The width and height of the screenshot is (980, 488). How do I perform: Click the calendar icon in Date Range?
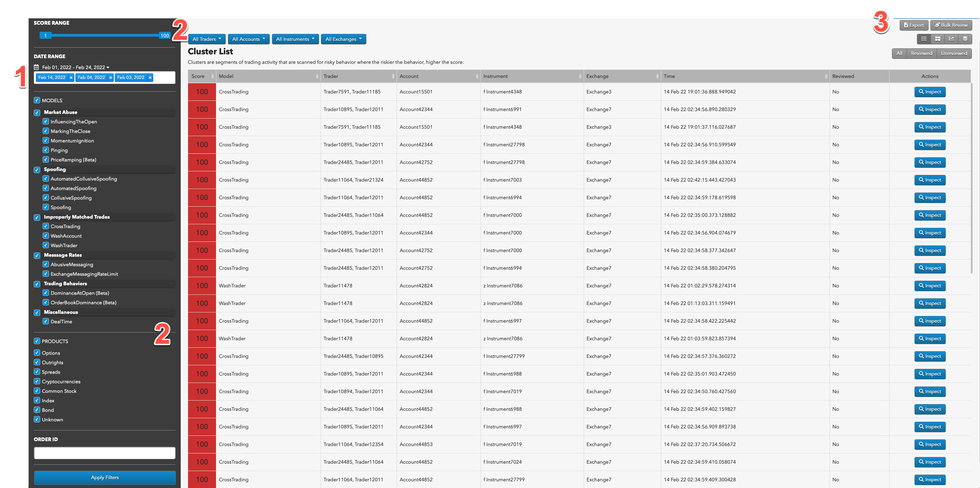pos(37,67)
